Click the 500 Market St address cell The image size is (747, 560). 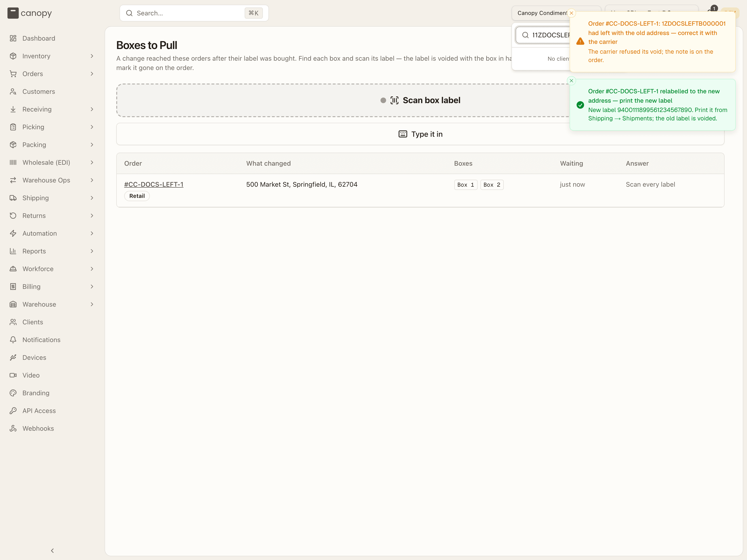[x=302, y=184]
